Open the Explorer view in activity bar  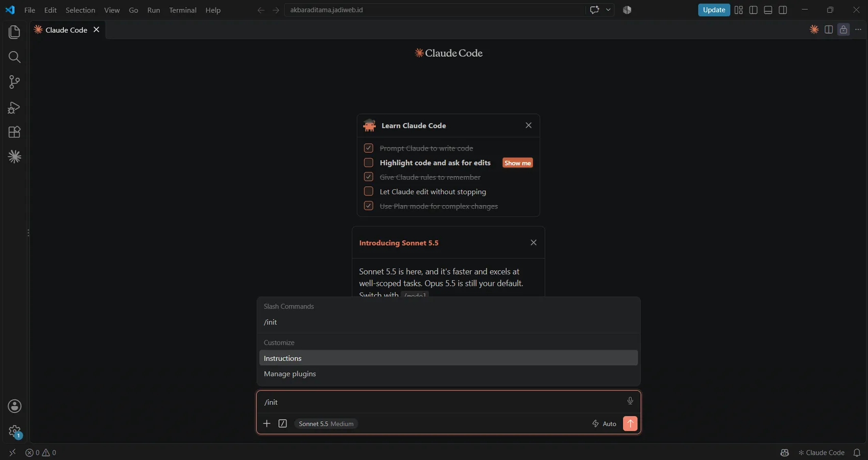point(14,32)
